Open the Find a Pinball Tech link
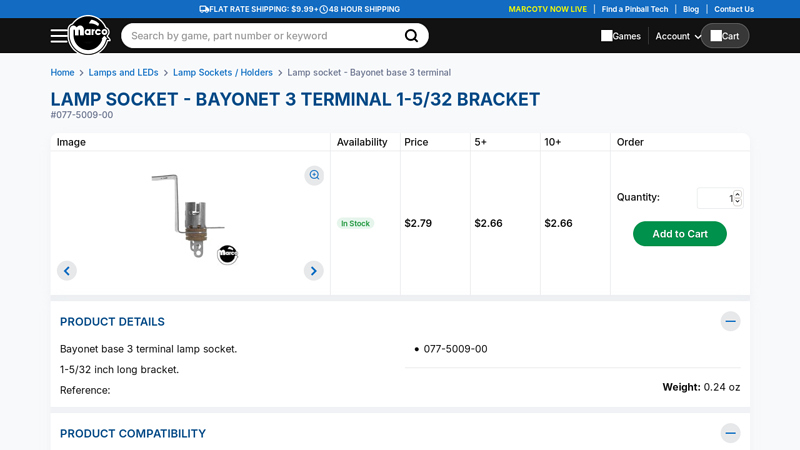 (x=635, y=9)
